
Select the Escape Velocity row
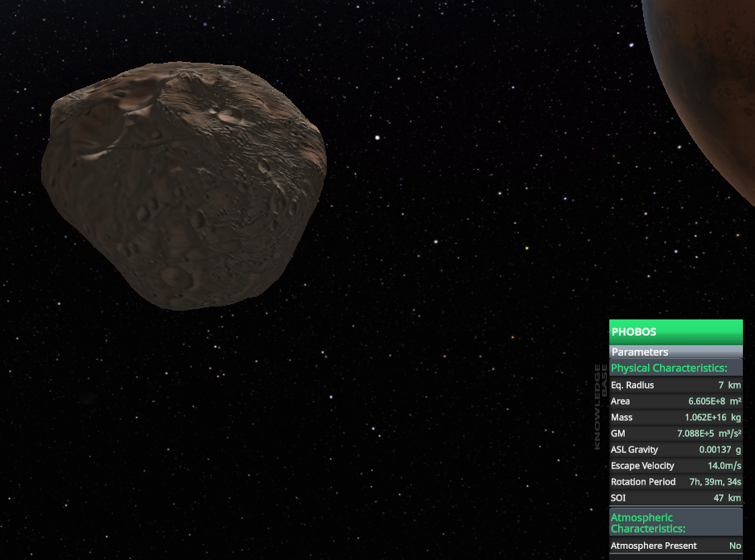click(676, 465)
